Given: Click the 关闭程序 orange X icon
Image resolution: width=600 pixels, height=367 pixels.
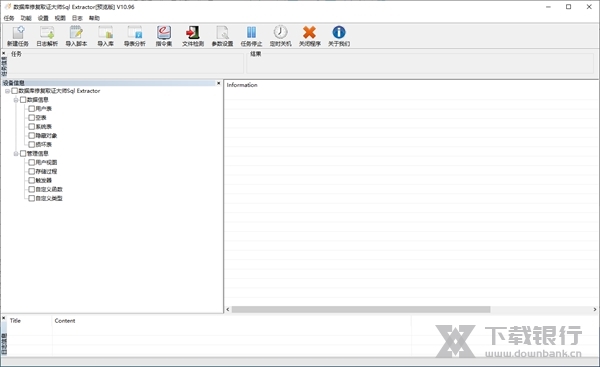Looking at the screenshot, I should point(310,36).
